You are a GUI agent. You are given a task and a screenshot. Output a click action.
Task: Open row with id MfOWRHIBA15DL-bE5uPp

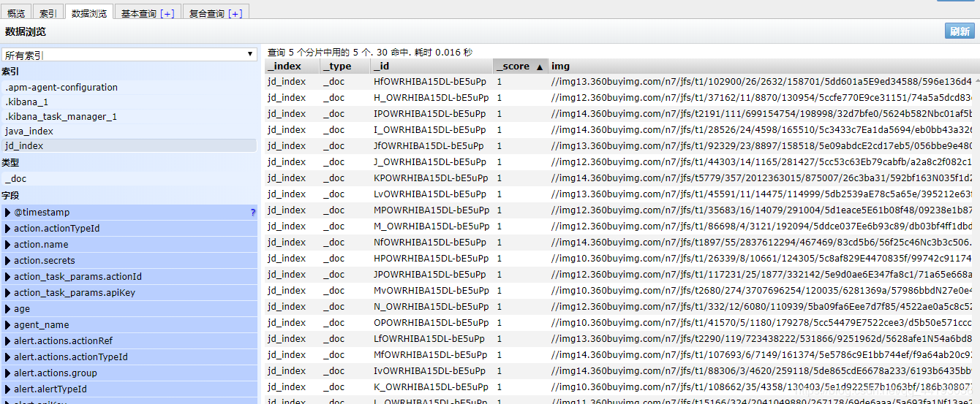(622, 354)
